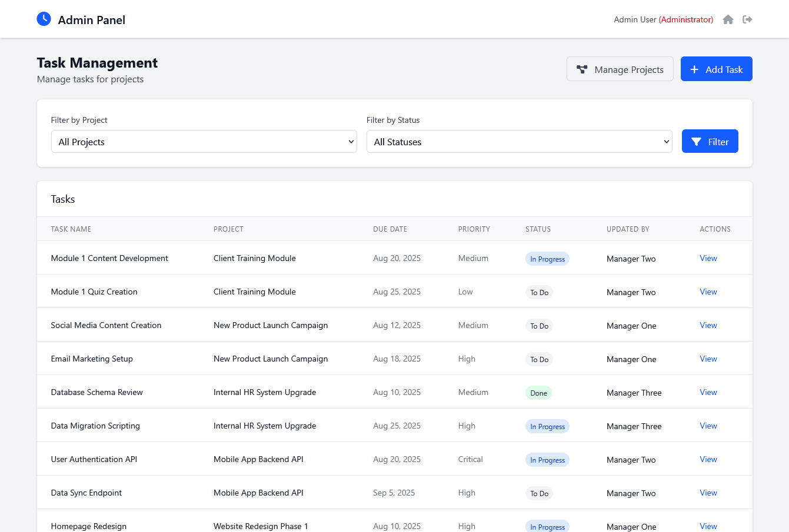This screenshot has height=532, width=789.
Task: Click the Admin User (Administrator) label
Action: [x=663, y=19]
